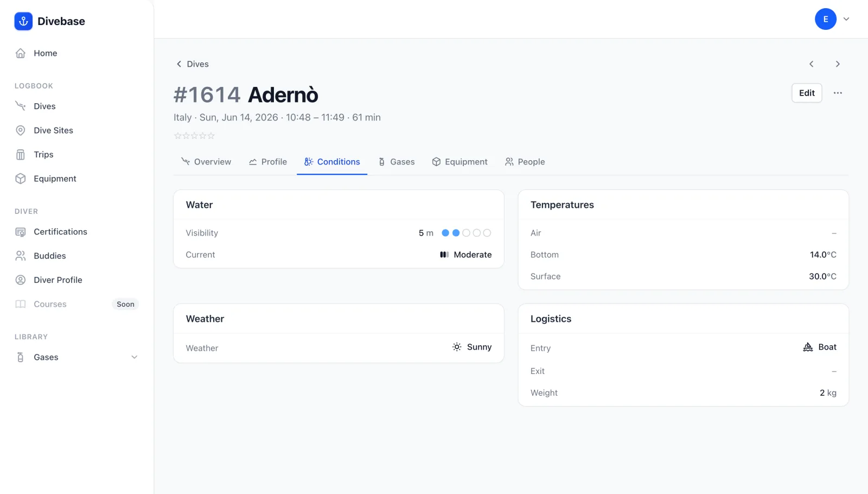Click the first rating star
The width and height of the screenshot is (868, 494).
177,136
